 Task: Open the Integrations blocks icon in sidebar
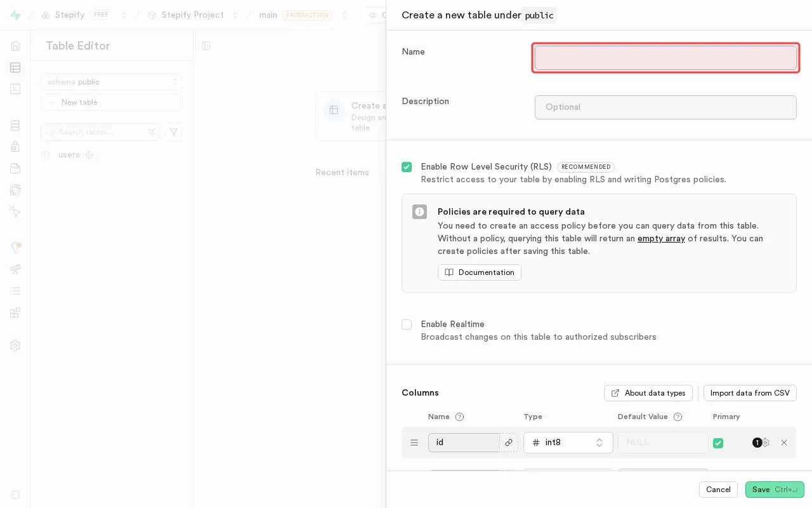(15, 312)
